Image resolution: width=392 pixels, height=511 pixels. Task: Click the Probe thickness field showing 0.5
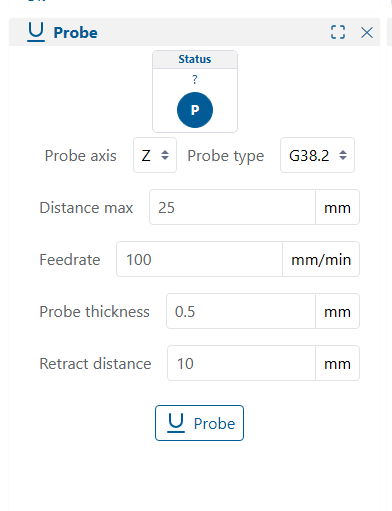(x=241, y=311)
